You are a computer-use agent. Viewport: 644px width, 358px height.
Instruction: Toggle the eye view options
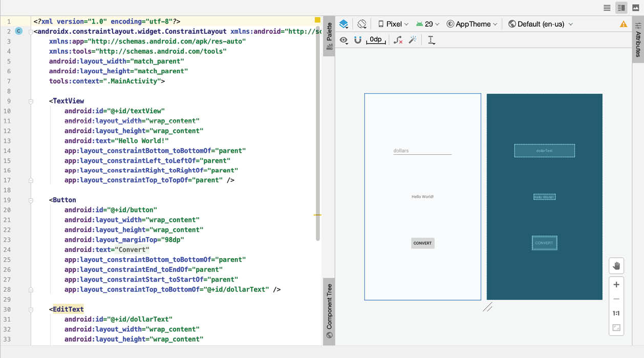point(344,40)
